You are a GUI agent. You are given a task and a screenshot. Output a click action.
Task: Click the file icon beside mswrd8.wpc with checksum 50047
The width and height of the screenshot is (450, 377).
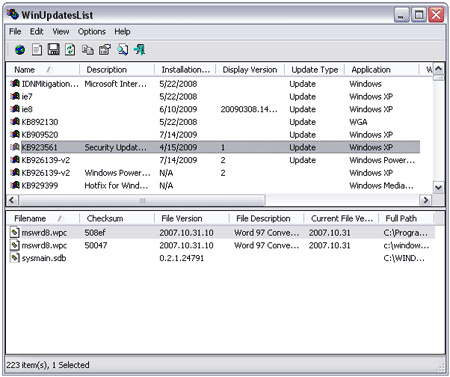[15, 245]
